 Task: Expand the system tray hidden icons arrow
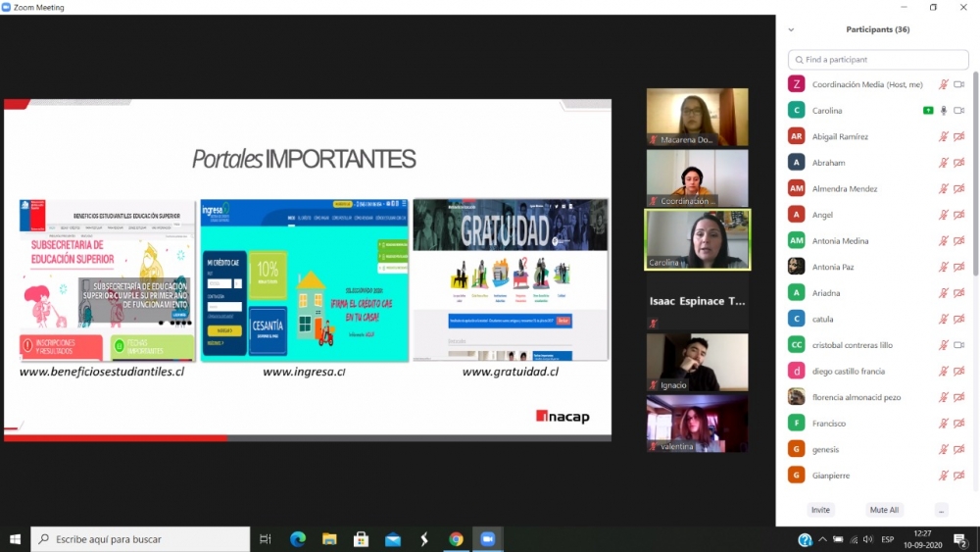823,539
